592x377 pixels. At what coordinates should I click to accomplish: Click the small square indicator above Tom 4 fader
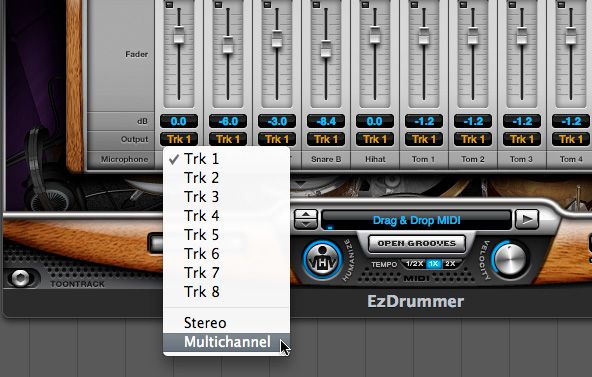pyautogui.click(x=561, y=5)
